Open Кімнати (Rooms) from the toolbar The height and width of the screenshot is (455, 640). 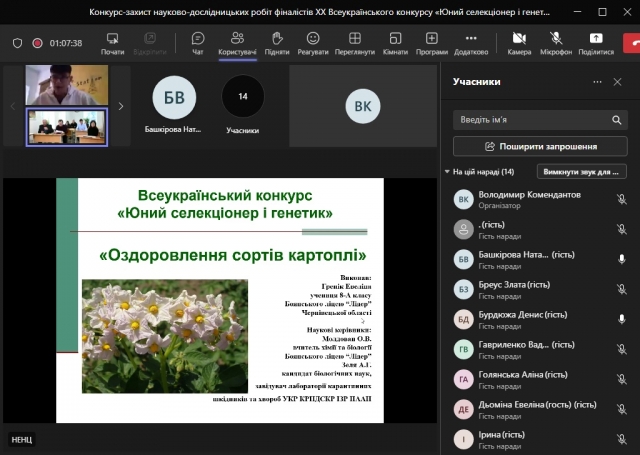[395, 42]
